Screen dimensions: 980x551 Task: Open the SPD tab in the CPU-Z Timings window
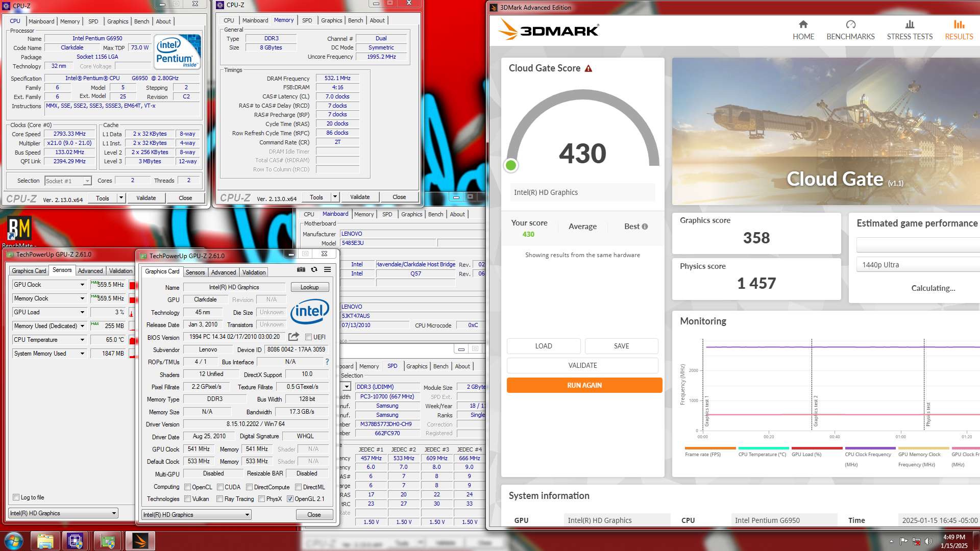point(307,20)
